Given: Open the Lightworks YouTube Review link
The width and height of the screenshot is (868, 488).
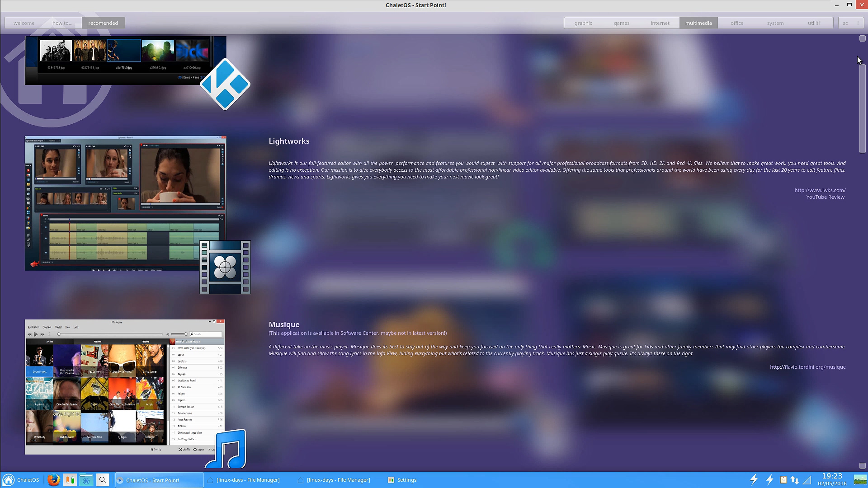Looking at the screenshot, I should point(826,197).
